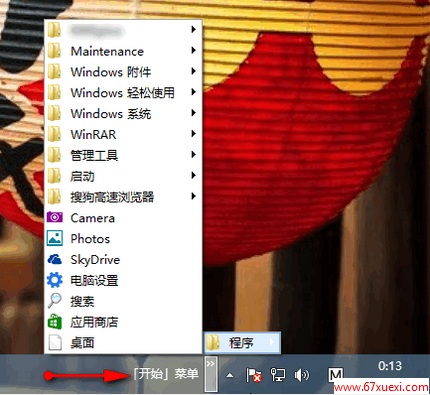This screenshot has width=430, height=395.
Task: Expand the 启动 submenu arrow
Action: 193,176
